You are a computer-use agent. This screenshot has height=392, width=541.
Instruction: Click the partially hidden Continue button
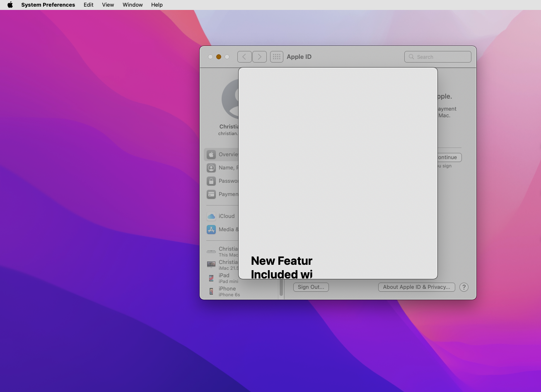coord(449,157)
